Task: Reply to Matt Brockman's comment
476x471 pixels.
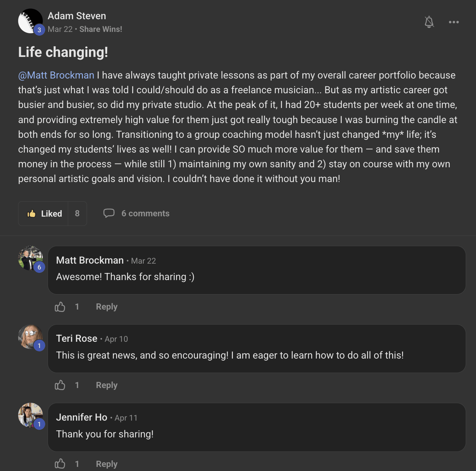Action: pos(107,307)
